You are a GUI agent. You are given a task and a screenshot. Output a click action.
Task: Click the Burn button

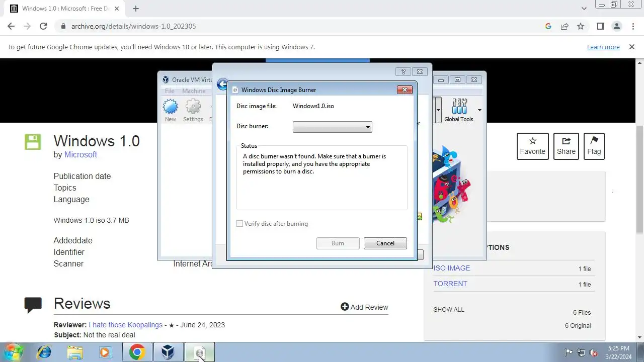(338, 243)
